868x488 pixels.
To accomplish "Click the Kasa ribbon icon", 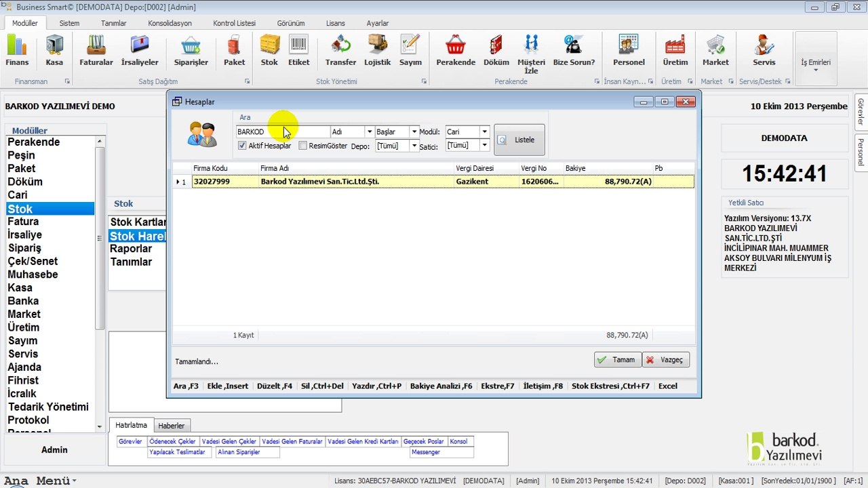I will (54, 51).
